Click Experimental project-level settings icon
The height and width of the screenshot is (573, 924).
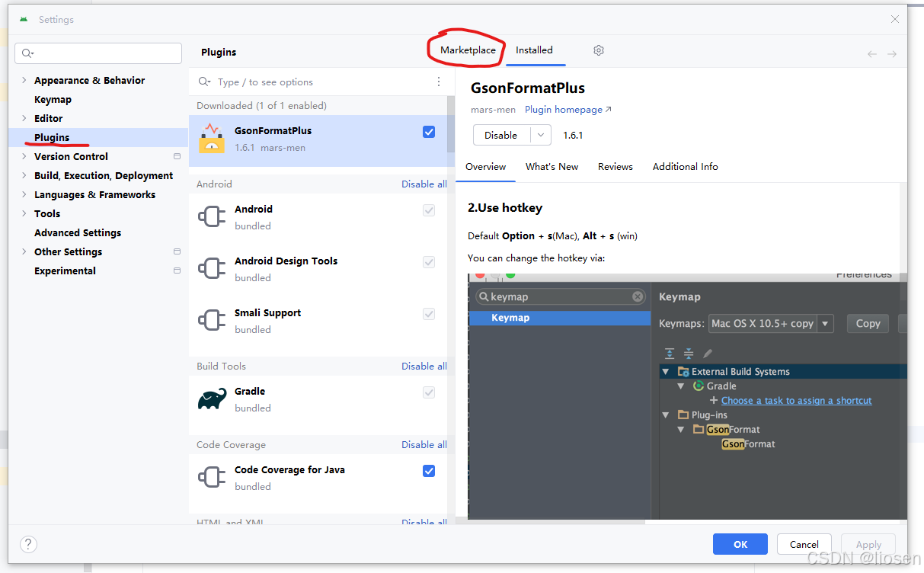click(x=177, y=270)
